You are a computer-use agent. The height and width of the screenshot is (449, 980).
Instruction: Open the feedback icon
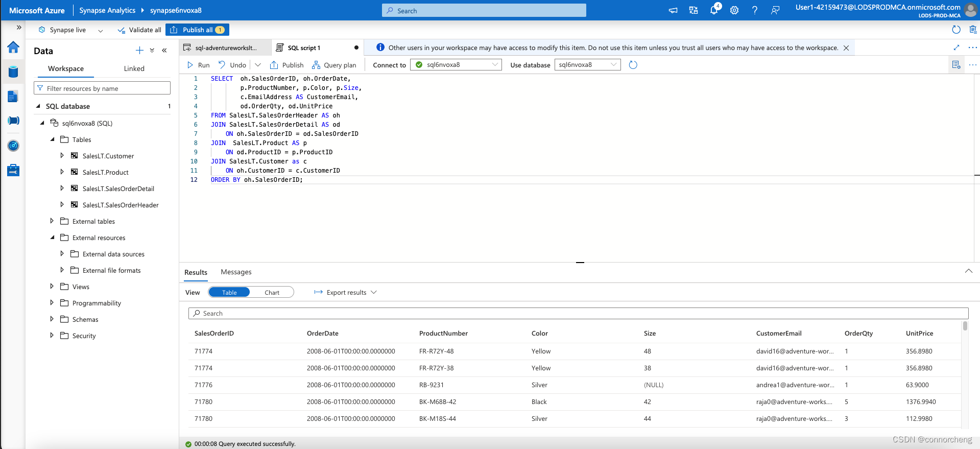click(775, 10)
